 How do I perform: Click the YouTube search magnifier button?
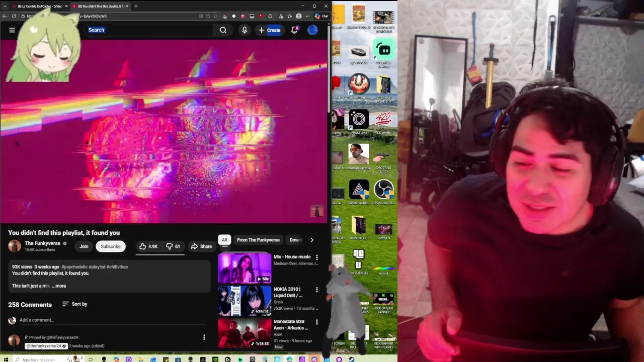pos(223,30)
